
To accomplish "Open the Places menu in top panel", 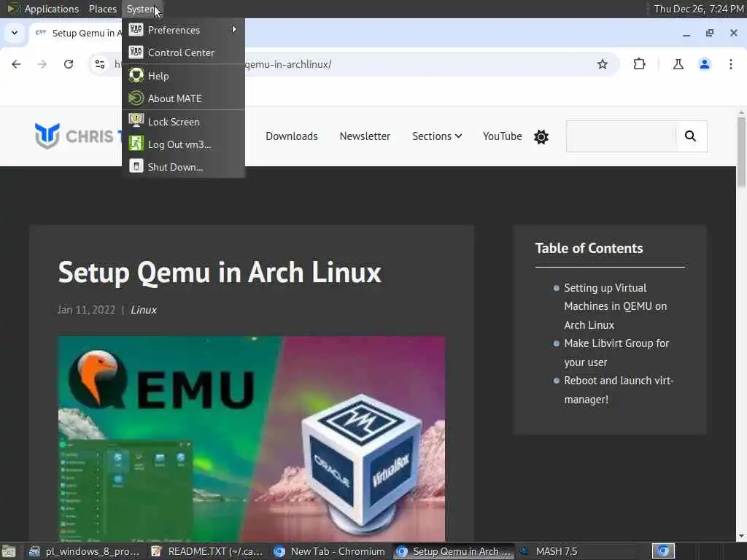I will (x=102, y=9).
